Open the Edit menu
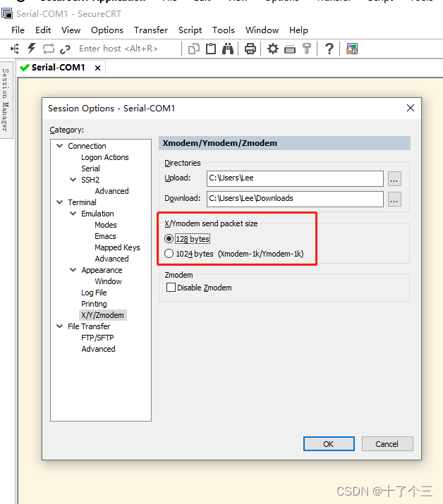The image size is (443, 504). pos(43,30)
